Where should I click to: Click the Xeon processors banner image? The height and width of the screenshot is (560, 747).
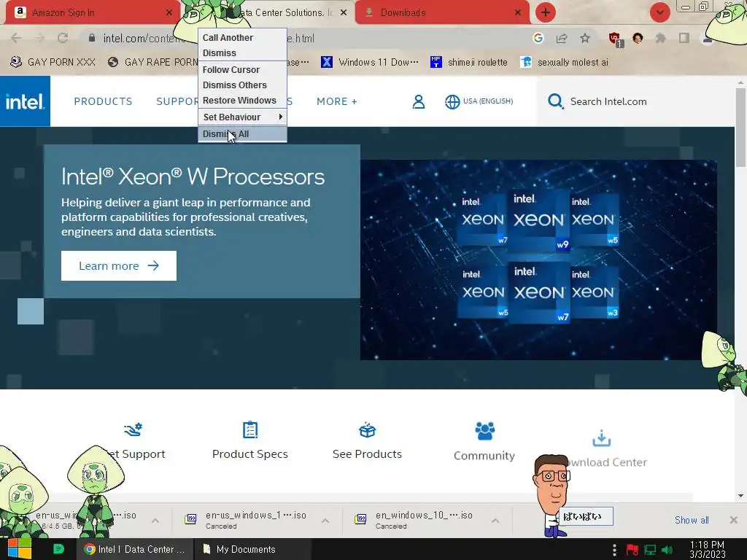[x=538, y=260]
